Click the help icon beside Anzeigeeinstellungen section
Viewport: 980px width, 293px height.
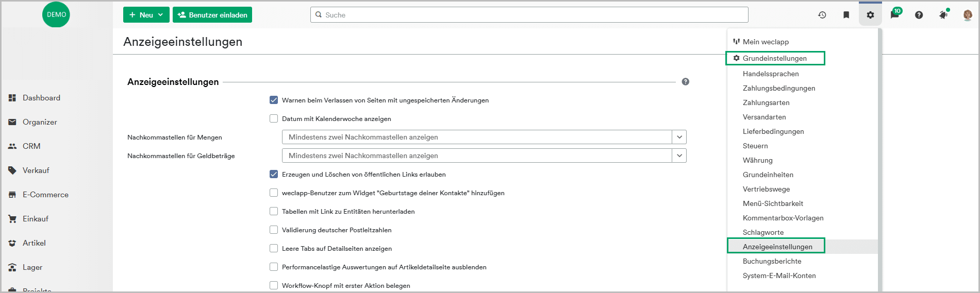685,81
